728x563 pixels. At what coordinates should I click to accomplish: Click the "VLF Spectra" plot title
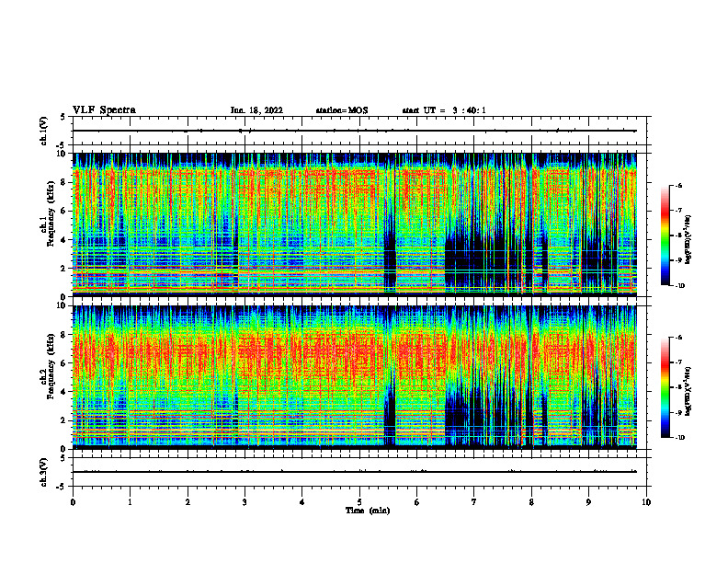[104, 110]
